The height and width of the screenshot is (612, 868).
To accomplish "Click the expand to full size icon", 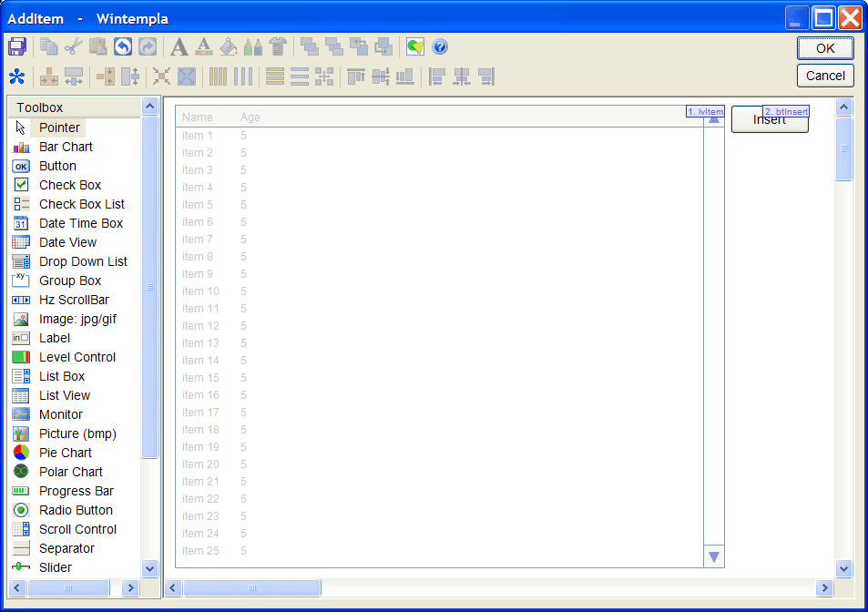I will [x=187, y=76].
